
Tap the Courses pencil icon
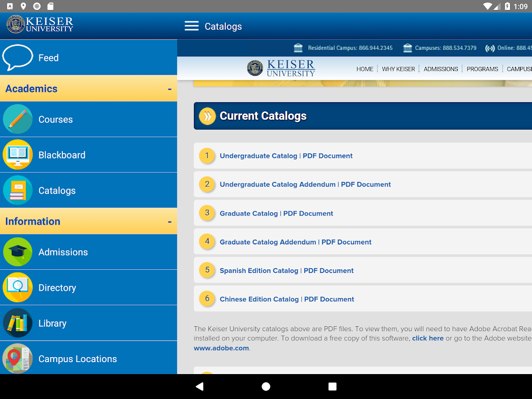point(17,119)
